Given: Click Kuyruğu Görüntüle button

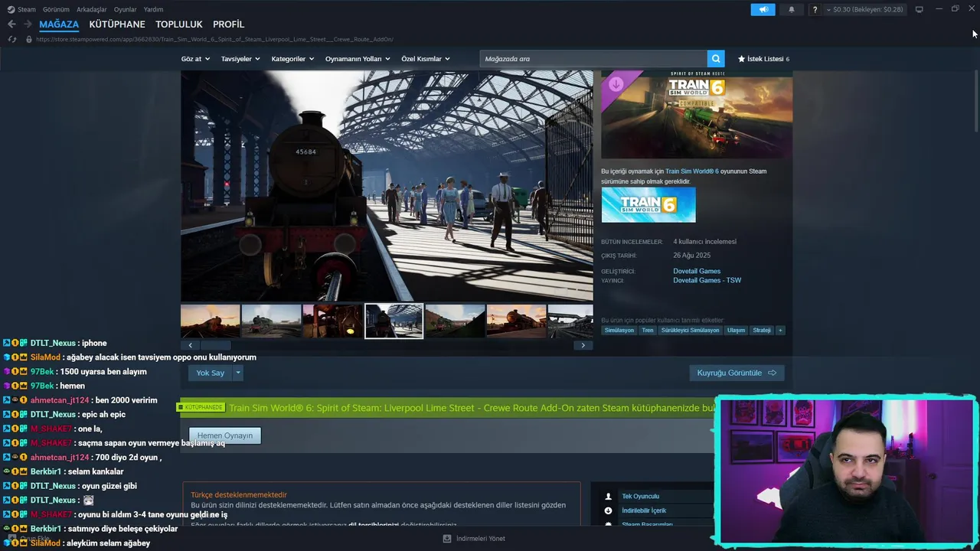Looking at the screenshot, I should coord(737,373).
